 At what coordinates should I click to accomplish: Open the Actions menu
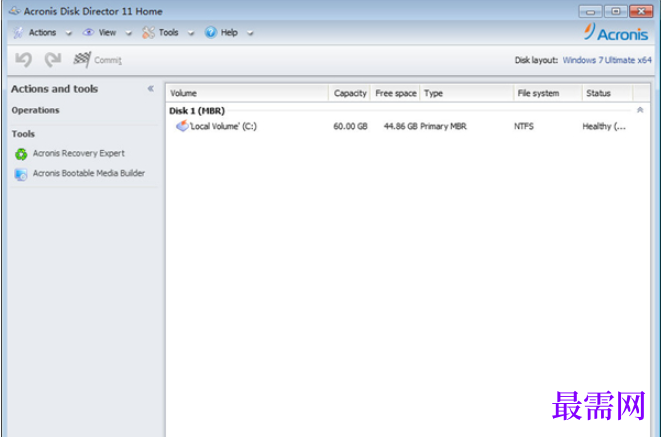pyautogui.click(x=42, y=33)
